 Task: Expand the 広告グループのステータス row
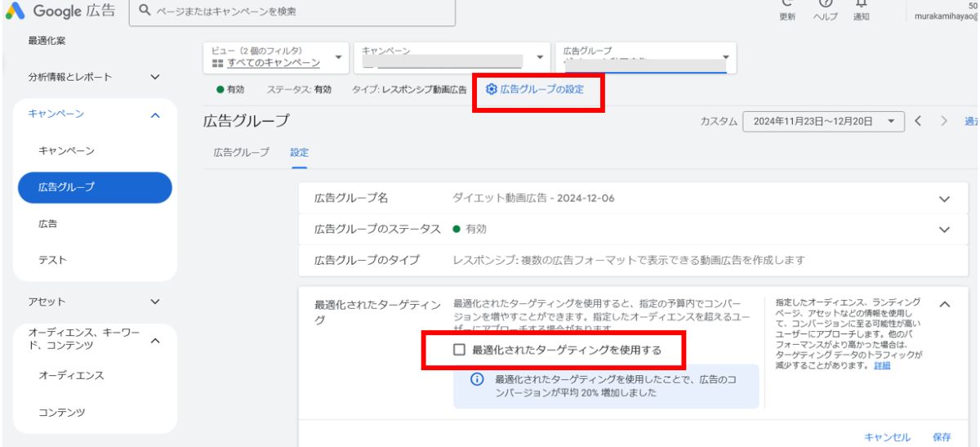[945, 229]
